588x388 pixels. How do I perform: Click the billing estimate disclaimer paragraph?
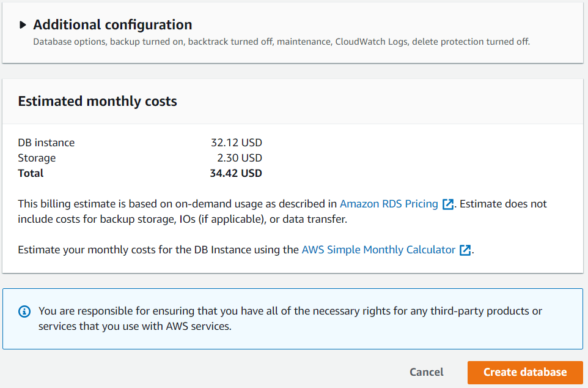(177, 211)
